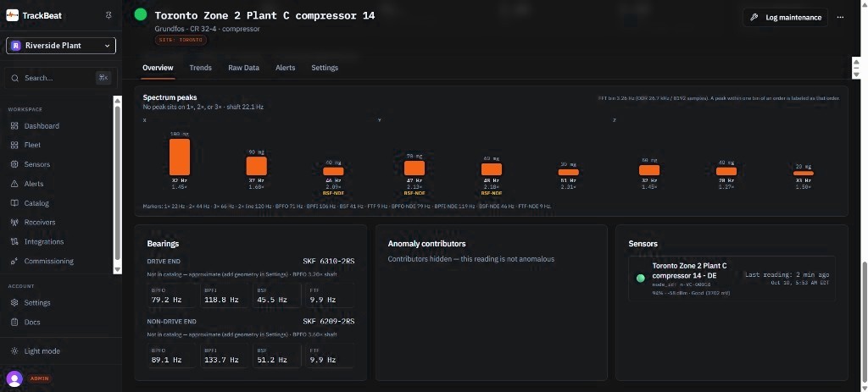
Task: Open Dashboard from the sidebar
Action: tap(42, 126)
